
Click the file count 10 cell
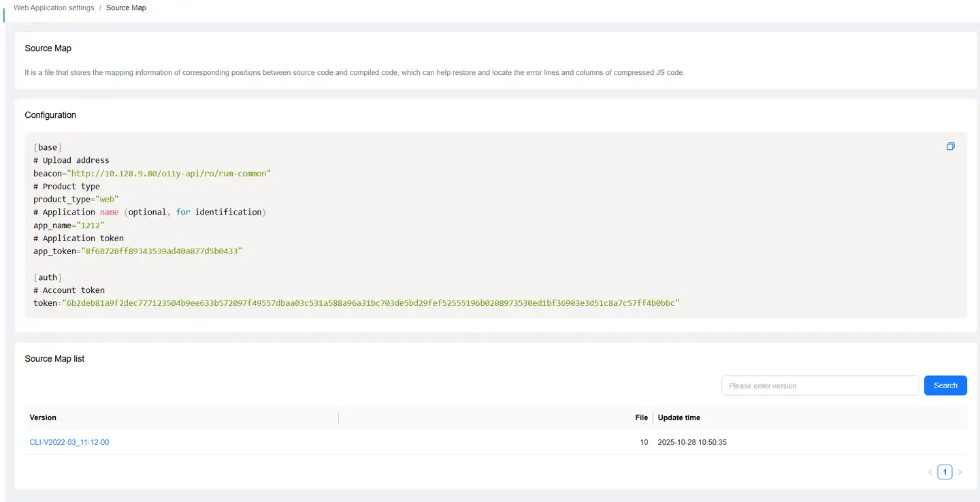coord(644,443)
